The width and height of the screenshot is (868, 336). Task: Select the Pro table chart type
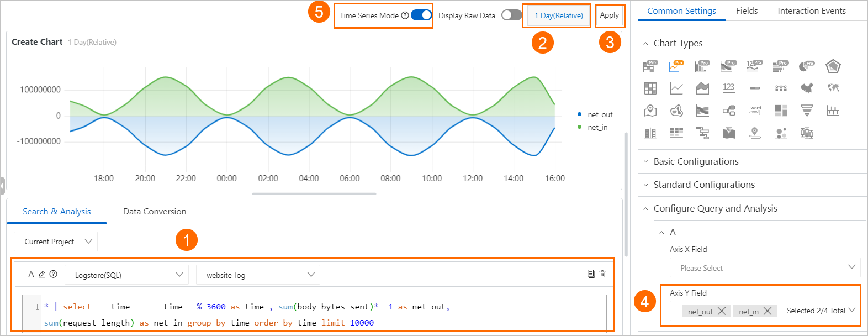click(650, 67)
